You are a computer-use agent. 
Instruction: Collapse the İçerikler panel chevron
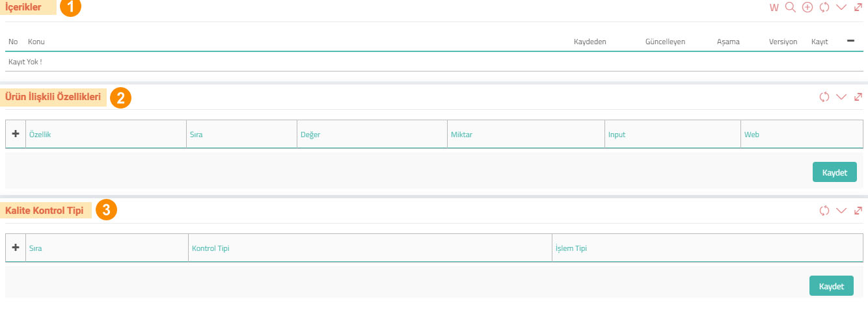pos(841,8)
